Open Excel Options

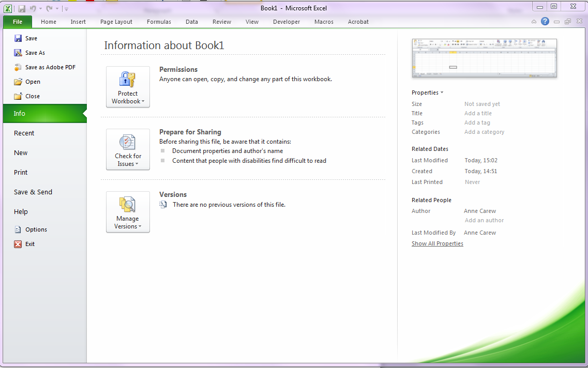pyautogui.click(x=18, y=229)
